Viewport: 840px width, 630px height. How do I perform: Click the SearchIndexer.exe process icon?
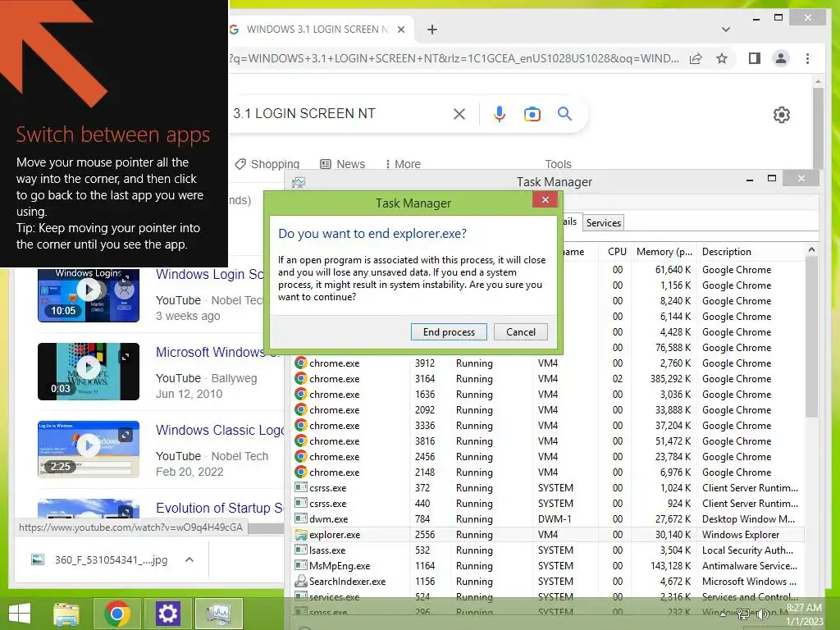click(x=301, y=582)
